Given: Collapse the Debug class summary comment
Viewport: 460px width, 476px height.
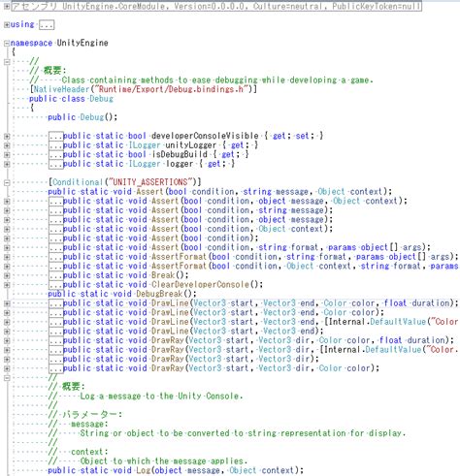Looking at the screenshot, I should (x=7, y=62).
